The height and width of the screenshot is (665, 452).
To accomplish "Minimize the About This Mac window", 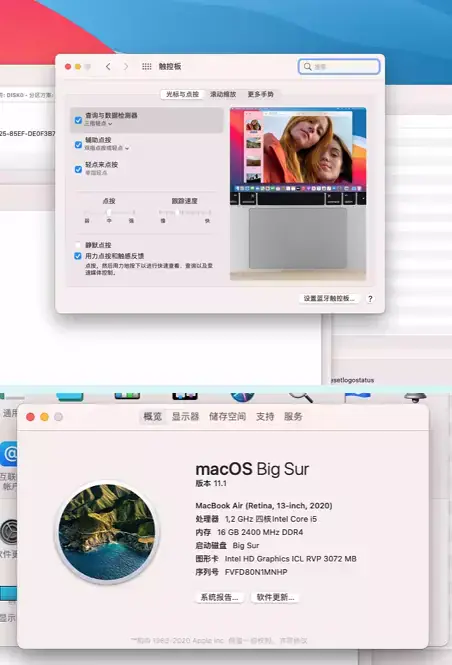I will tap(44, 417).
